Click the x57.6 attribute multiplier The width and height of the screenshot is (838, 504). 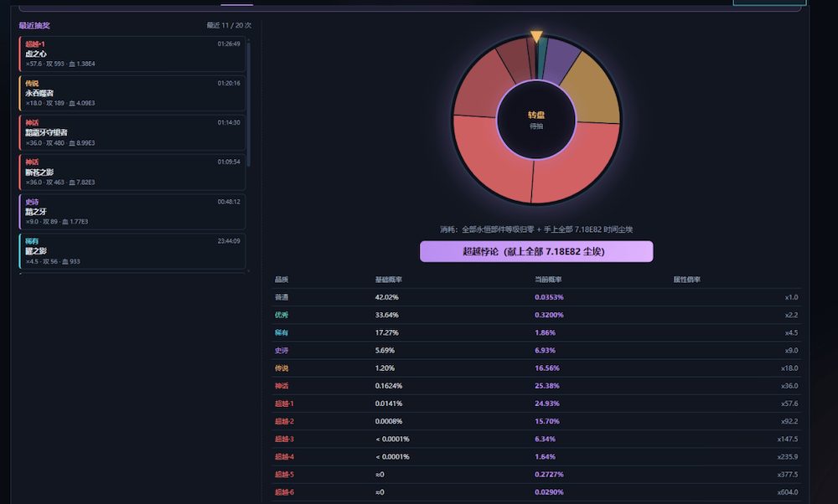(x=789, y=404)
